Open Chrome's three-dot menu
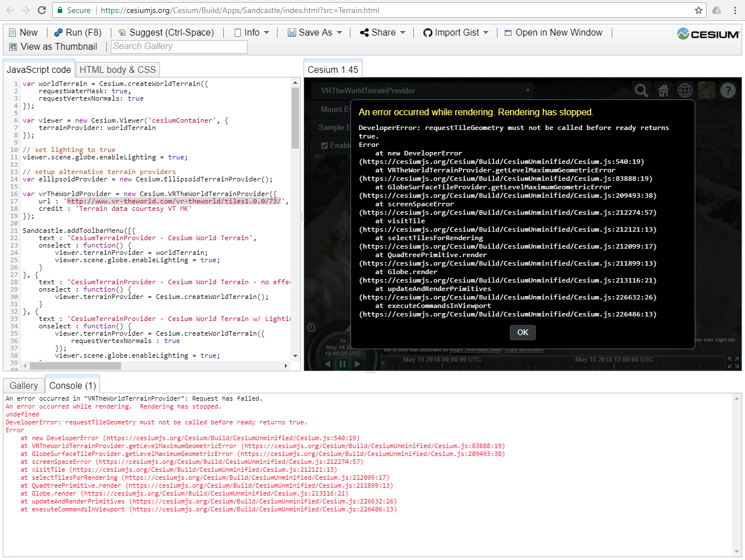The image size is (745, 560). pos(735,10)
